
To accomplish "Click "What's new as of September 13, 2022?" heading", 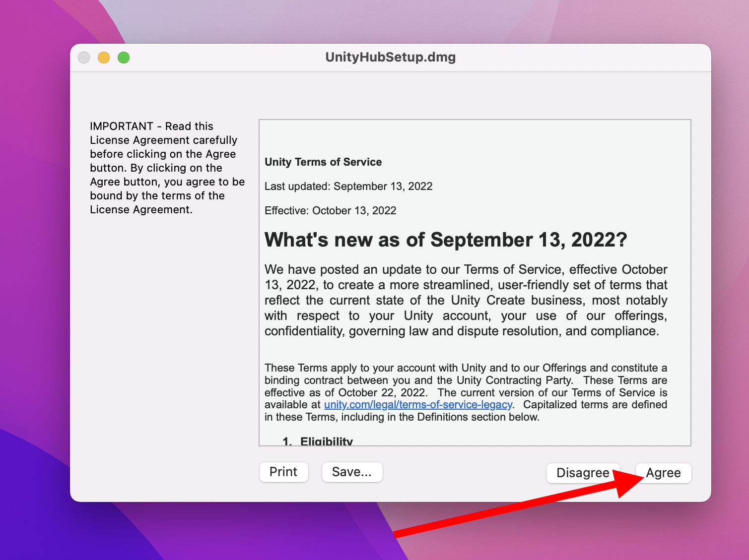I will pos(446,240).
